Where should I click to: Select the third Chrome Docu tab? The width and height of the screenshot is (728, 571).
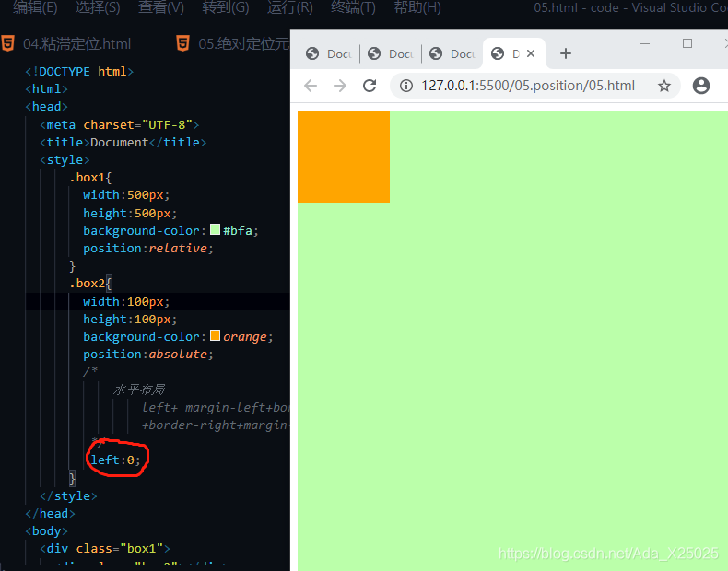coord(452,53)
